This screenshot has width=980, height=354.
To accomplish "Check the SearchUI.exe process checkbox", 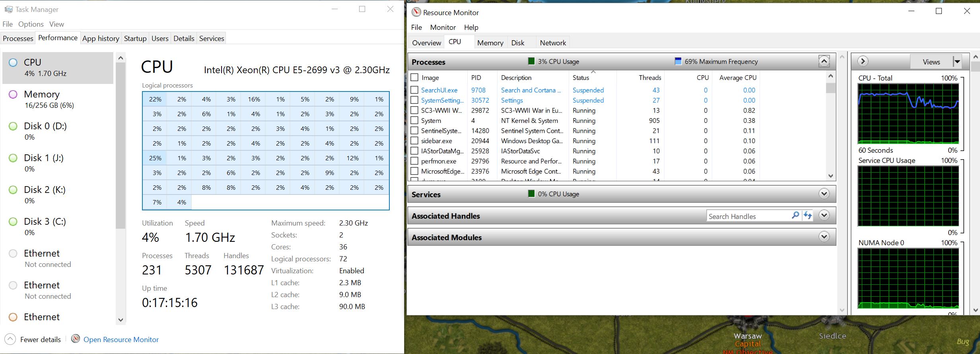I will click(414, 90).
